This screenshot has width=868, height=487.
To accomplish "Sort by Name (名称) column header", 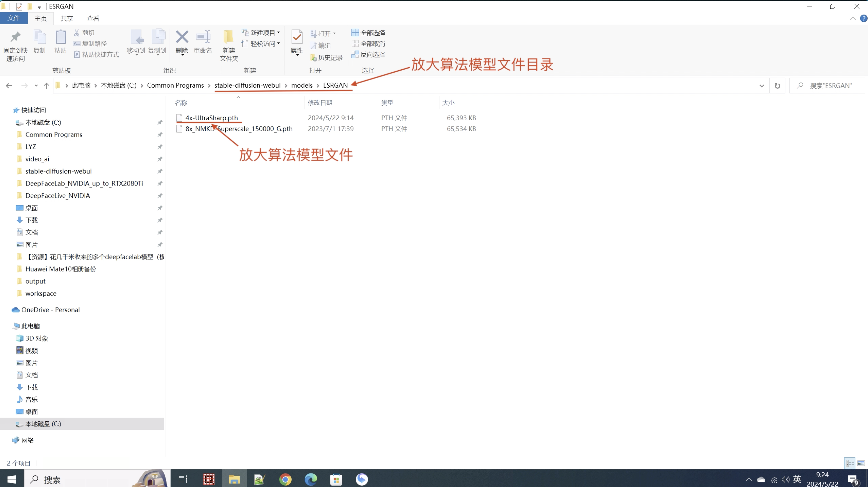I will point(181,103).
